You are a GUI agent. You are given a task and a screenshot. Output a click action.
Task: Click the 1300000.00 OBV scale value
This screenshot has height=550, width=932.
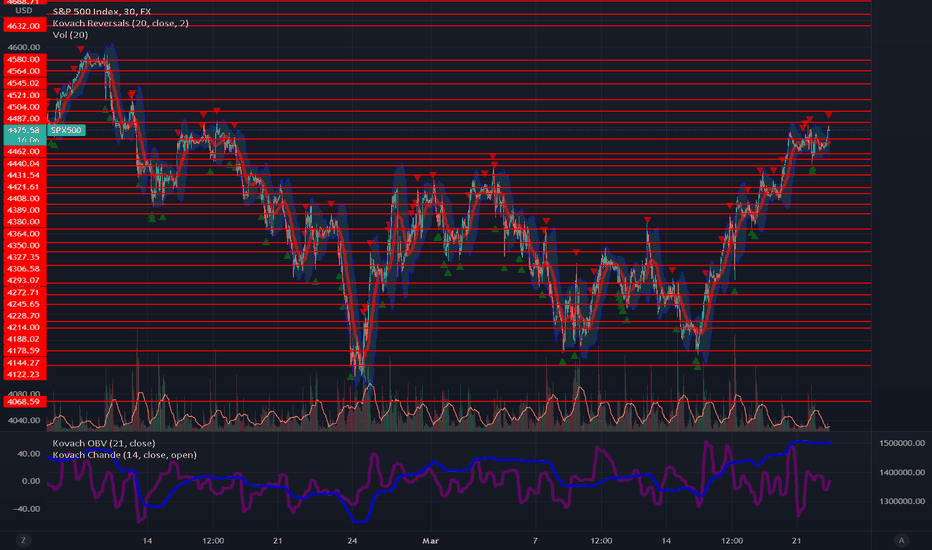902,501
